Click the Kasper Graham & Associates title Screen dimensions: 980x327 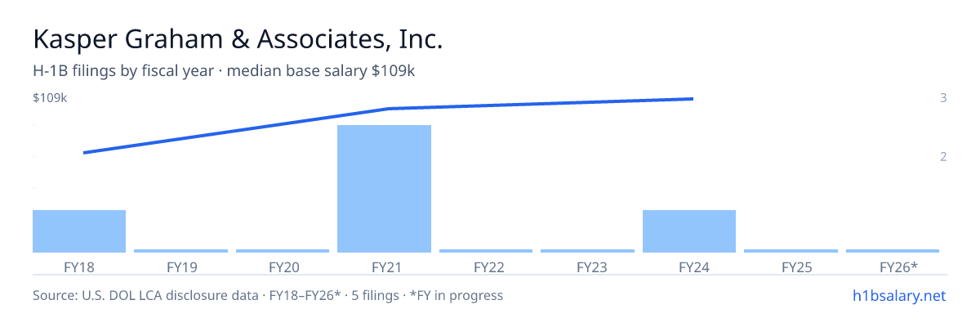click(x=238, y=39)
